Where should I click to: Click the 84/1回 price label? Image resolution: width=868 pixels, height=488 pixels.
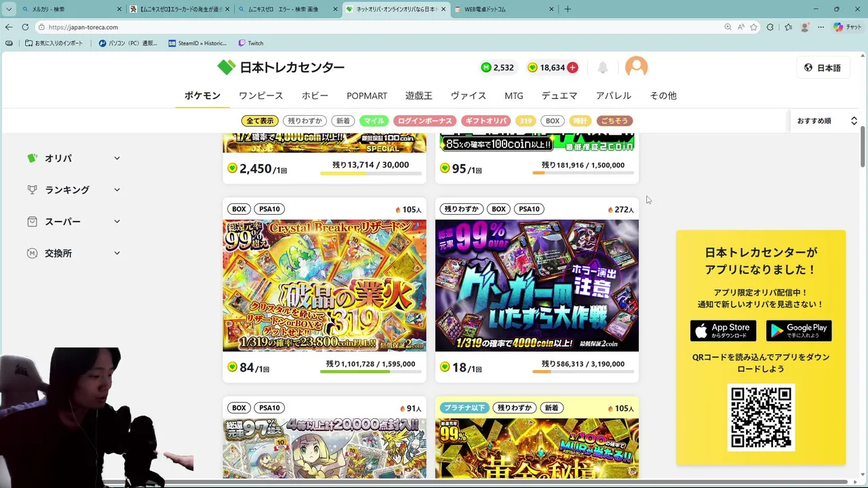pos(250,368)
